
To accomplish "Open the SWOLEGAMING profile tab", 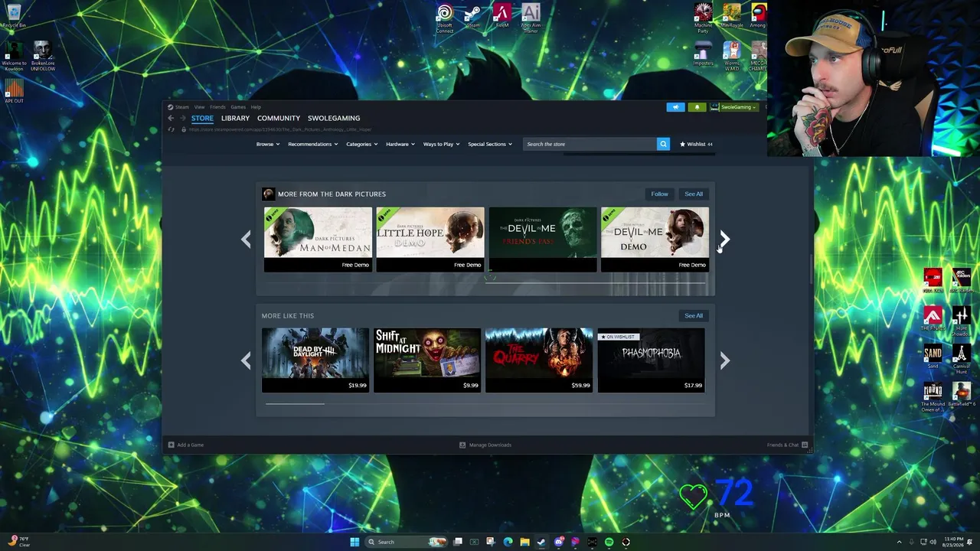I will coord(334,118).
